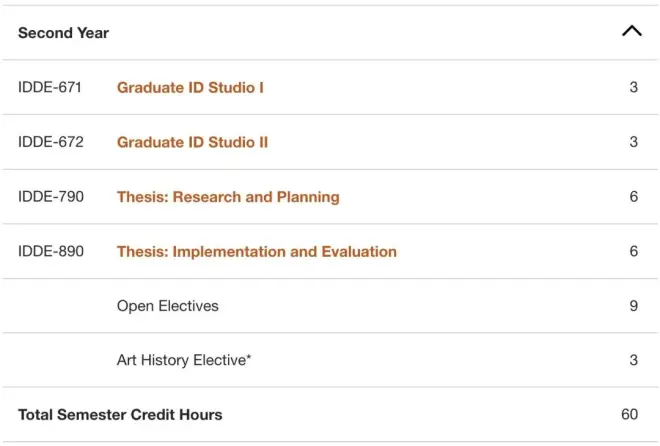Open the Graduate ID Studio I link
The image size is (660, 446).
tap(190, 88)
